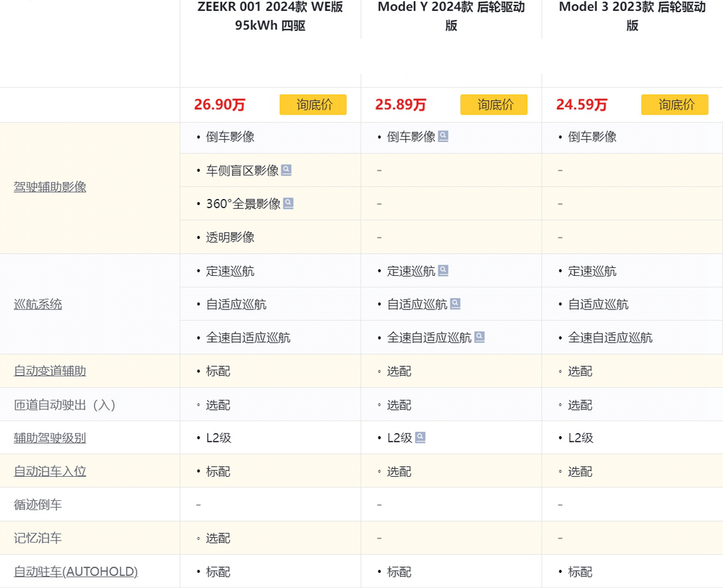Open the 辅助驾驶级别 parameter link

tap(50, 438)
